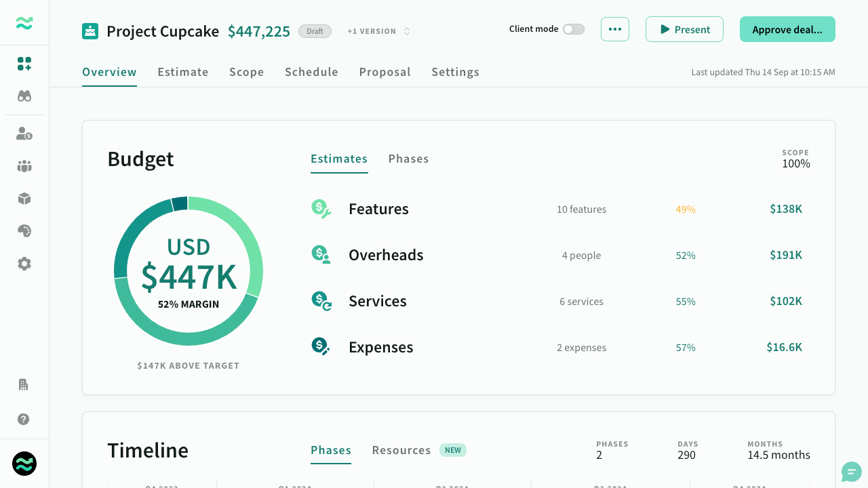Screen dimensions: 868x488
Task: Open the Settings tab
Action: pyautogui.click(x=456, y=72)
